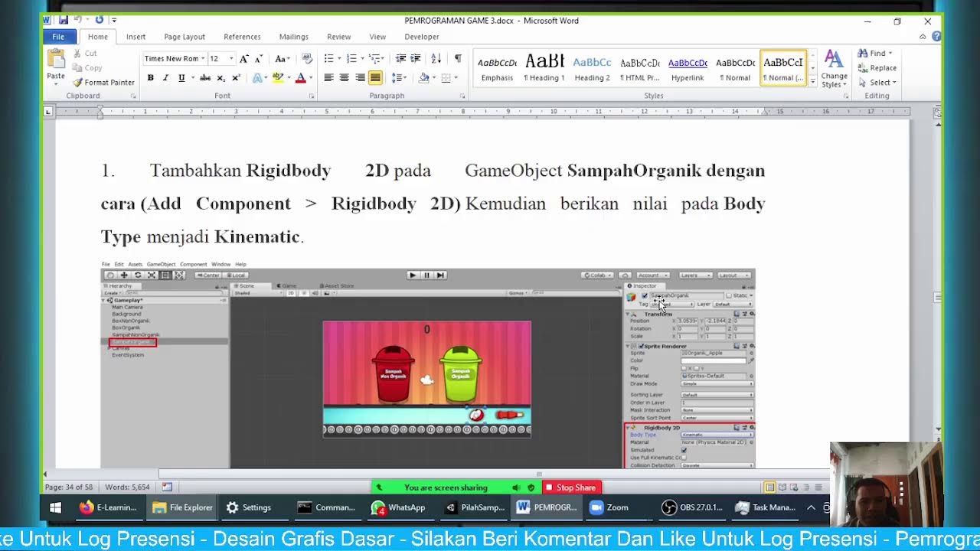
Task: Expand the Styles gallery
Action: (812, 81)
